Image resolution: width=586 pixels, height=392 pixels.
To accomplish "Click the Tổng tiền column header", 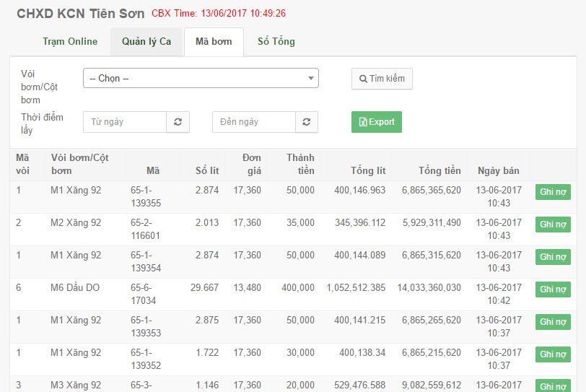I will click(439, 170).
